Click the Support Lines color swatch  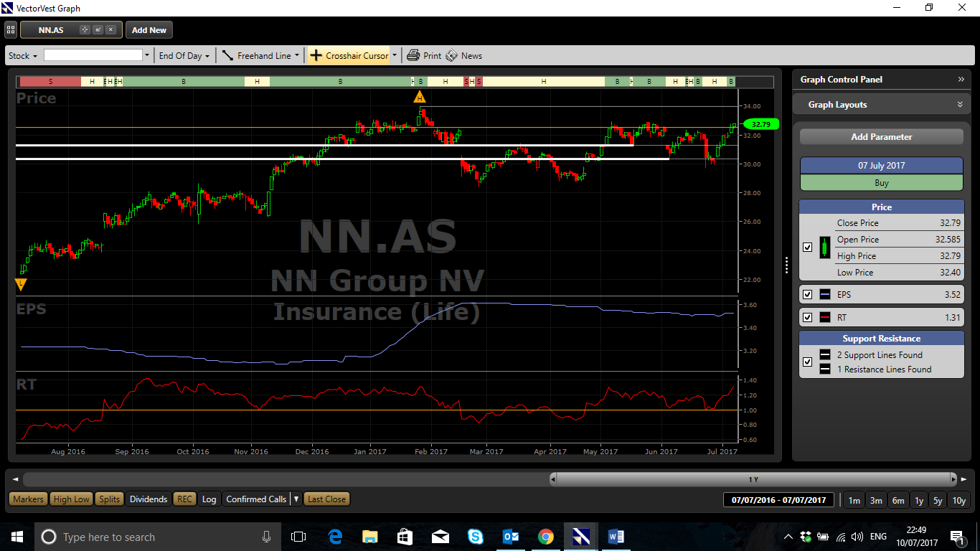click(x=825, y=355)
